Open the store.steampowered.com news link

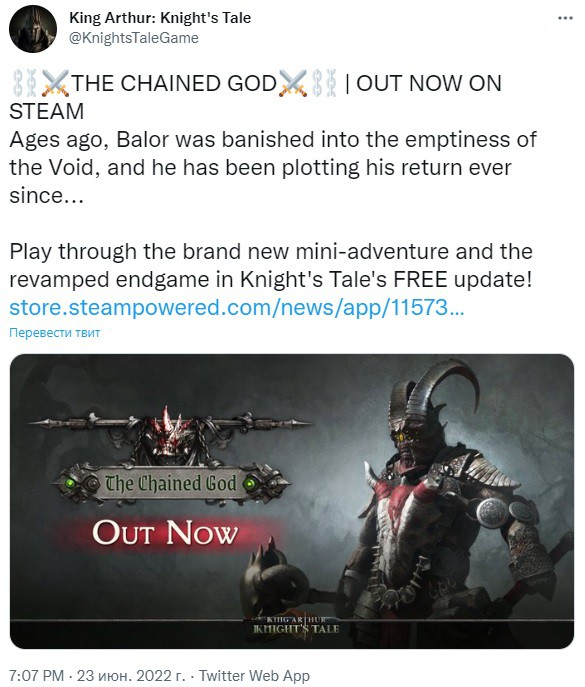pyautogui.click(x=237, y=307)
